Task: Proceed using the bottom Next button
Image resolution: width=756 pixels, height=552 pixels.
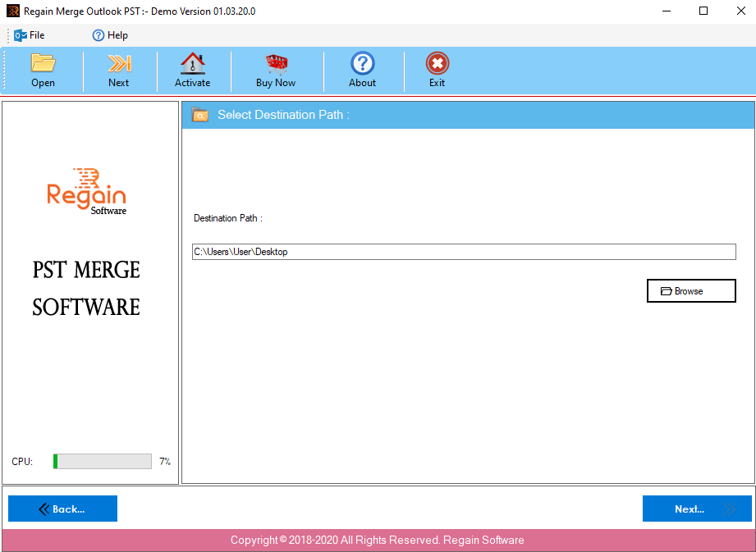Action: [697, 509]
